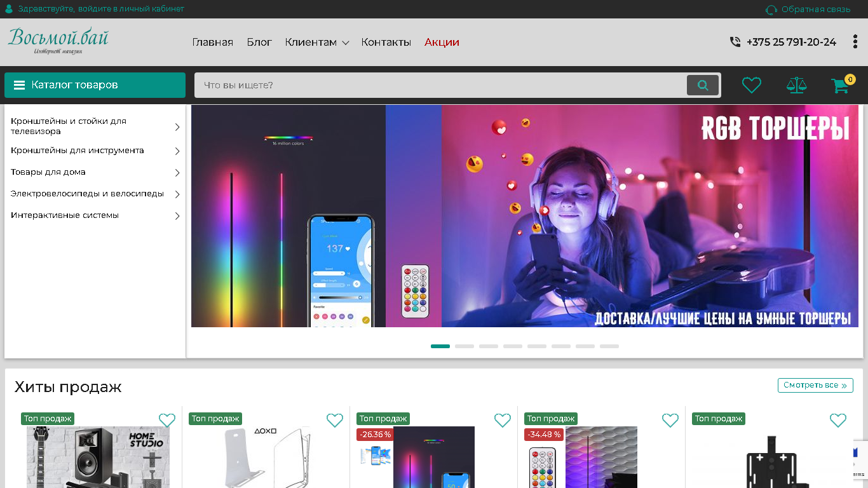Click the magnifier search button
Viewport: 868px width, 488px height.
point(703,85)
